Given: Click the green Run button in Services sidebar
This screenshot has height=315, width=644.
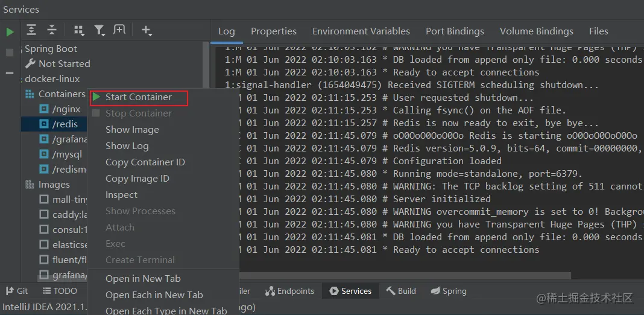Looking at the screenshot, I should point(10,32).
